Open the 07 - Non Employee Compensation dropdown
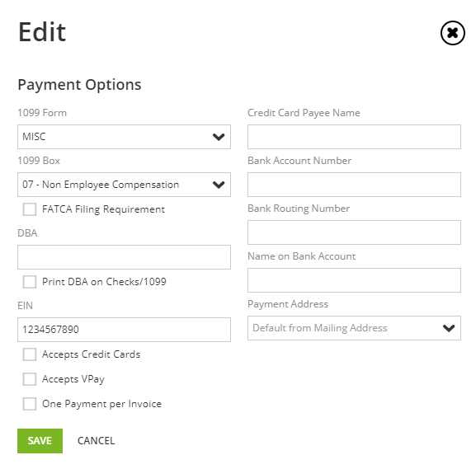The image size is (476, 469). click(x=124, y=185)
